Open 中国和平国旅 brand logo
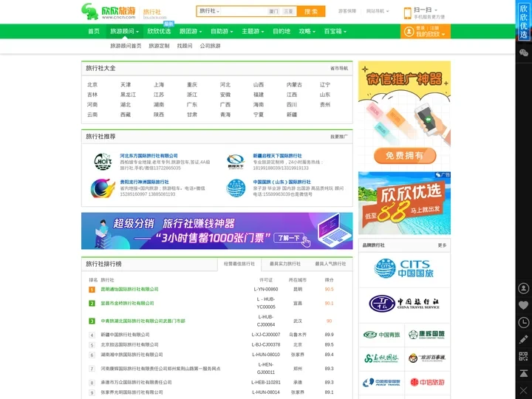 pyautogui.click(x=381, y=383)
